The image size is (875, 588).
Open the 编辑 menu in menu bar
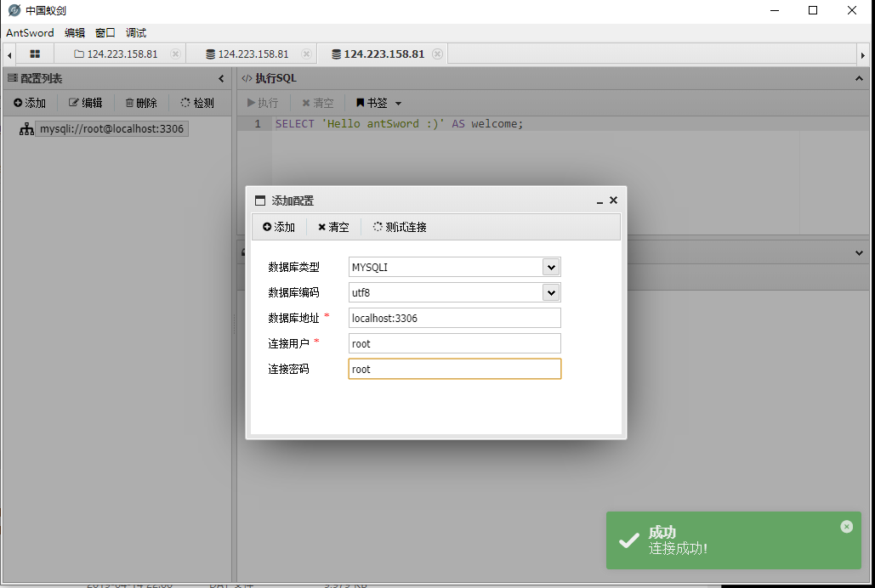(75, 33)
